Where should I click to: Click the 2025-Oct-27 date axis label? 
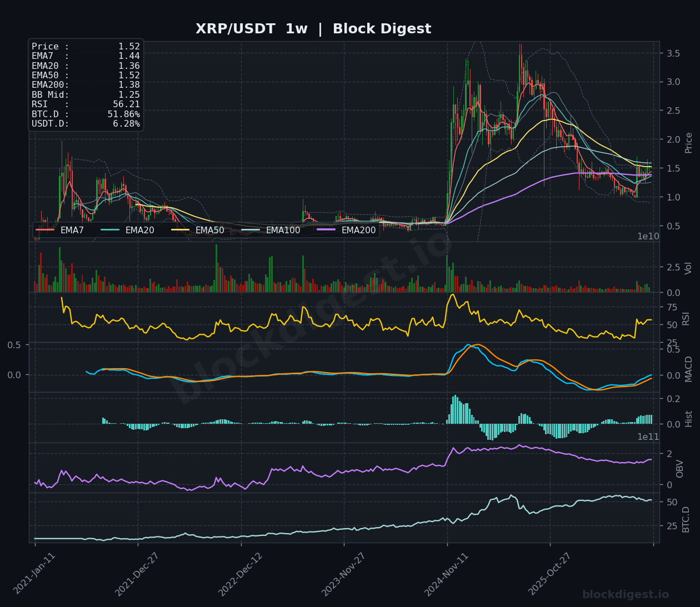[549, 574]
